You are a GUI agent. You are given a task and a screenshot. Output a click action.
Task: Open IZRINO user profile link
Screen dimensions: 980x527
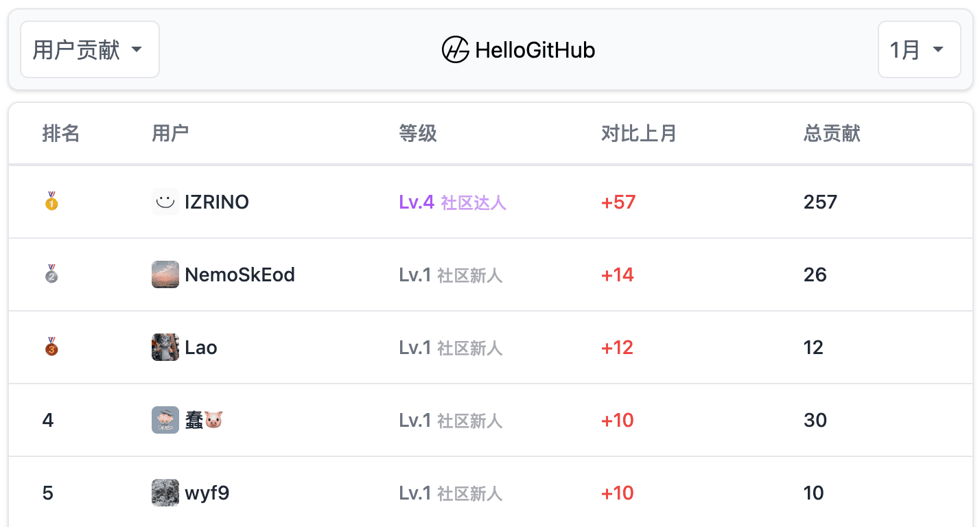point(217,202)
